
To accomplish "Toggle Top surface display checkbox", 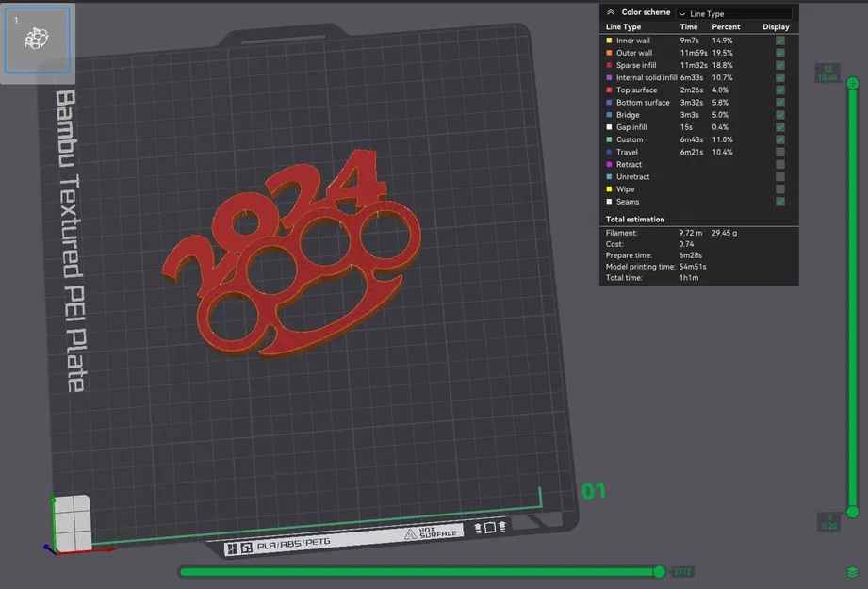I will tap(780, 90).
